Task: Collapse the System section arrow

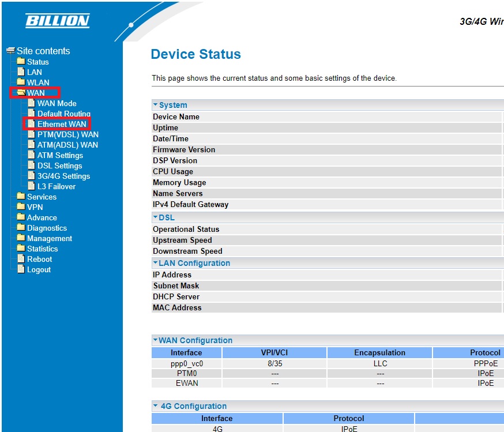Action: pyautogui.click(x=155, y=105)
